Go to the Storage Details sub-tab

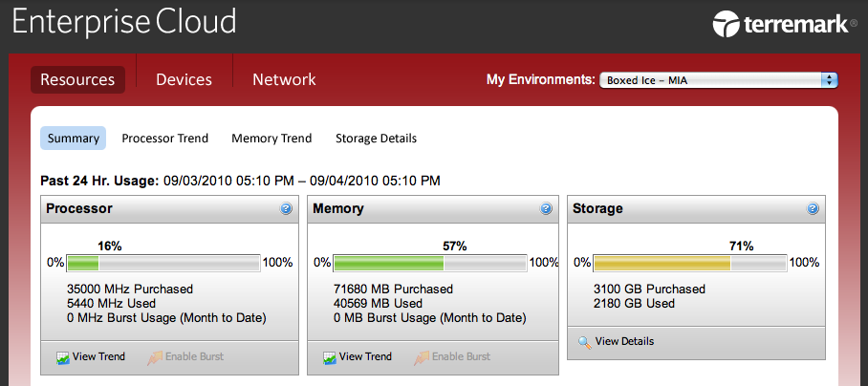pos(376,139)
